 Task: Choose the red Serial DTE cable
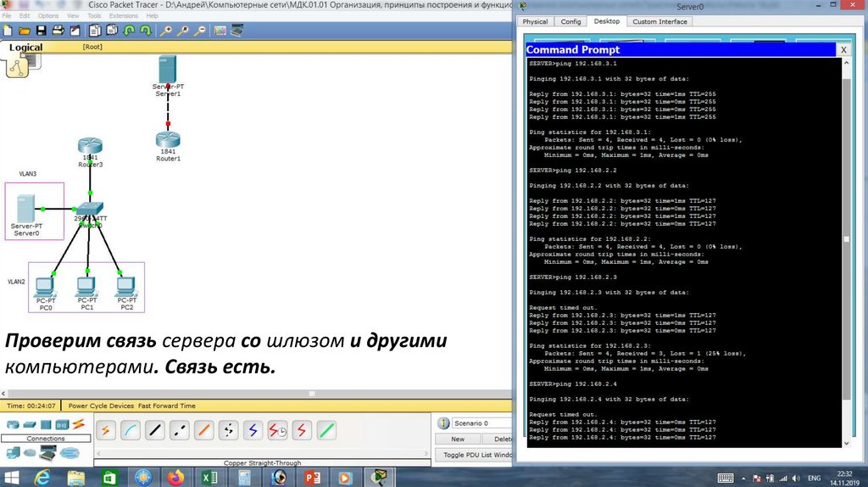coord(302,430)
